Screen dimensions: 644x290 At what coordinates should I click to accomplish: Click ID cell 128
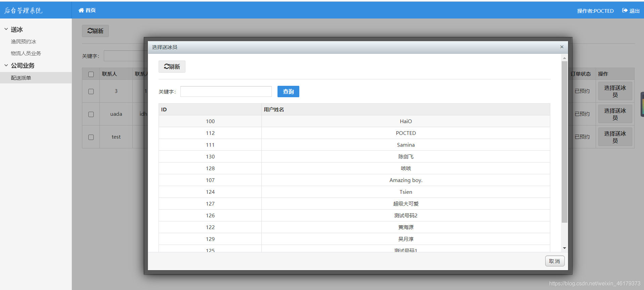click(210, 168)
